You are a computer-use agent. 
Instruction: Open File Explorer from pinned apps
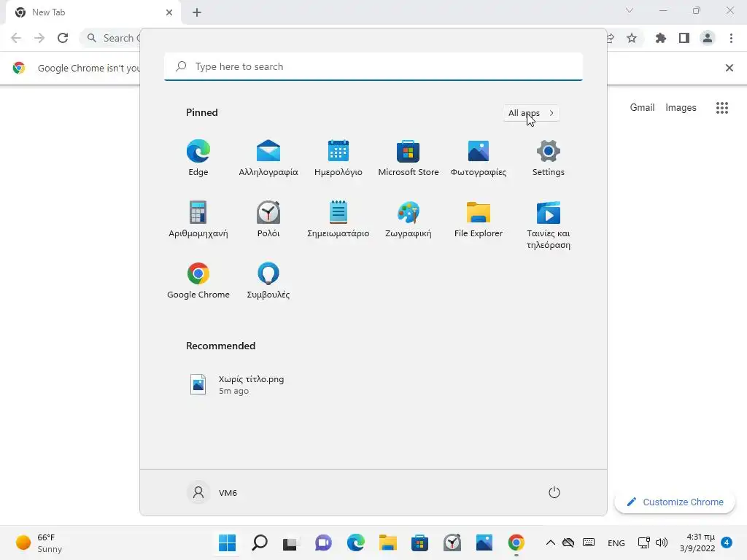pos(479,219)
